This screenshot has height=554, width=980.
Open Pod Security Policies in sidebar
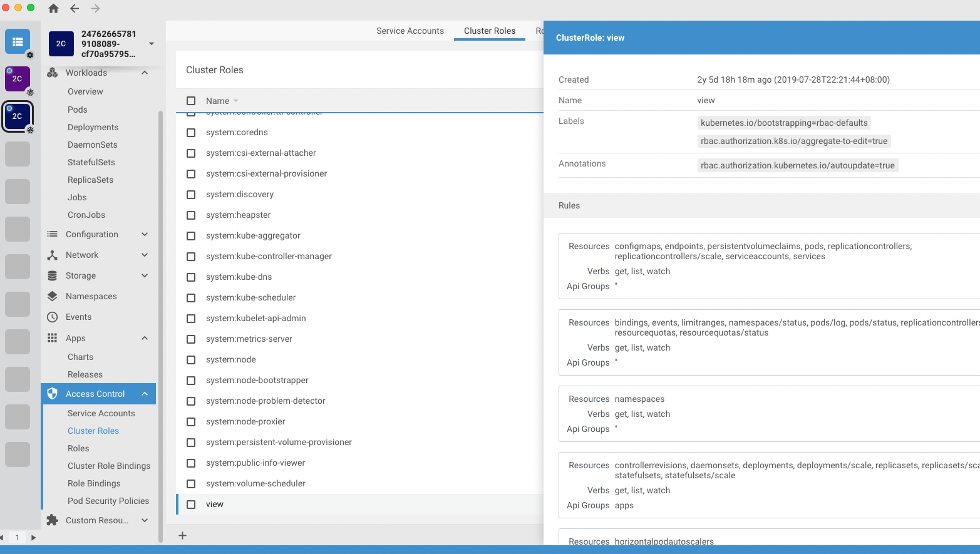108,501
